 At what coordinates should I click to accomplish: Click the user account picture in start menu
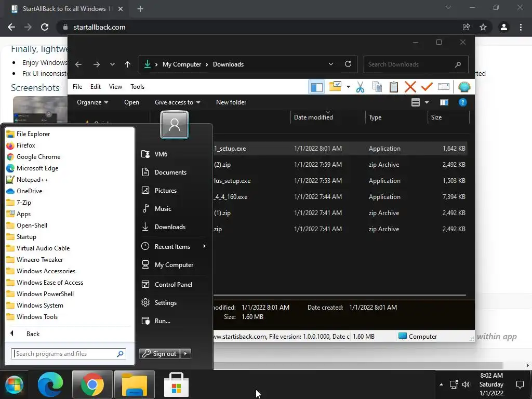tap(175, 125)
